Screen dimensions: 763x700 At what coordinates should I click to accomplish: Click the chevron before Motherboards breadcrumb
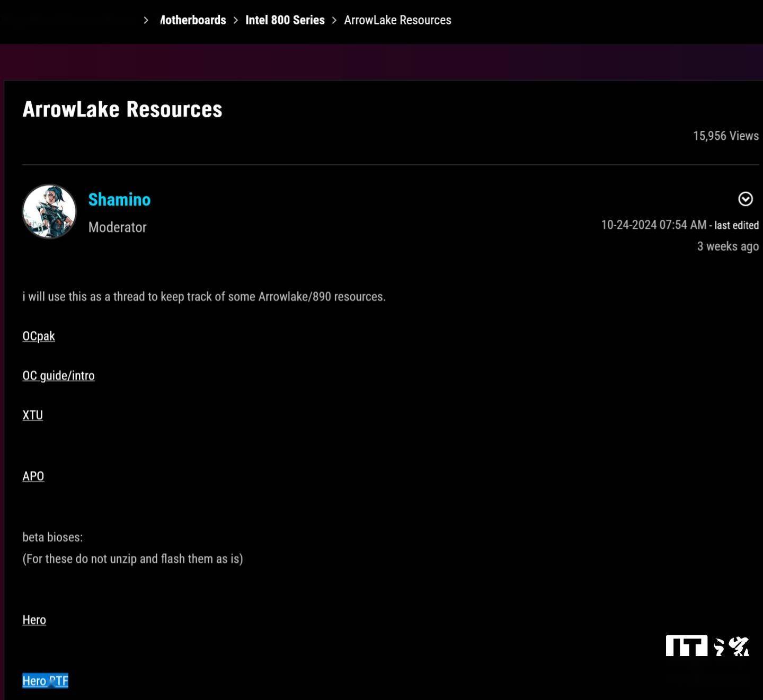(x=146, y=20)
